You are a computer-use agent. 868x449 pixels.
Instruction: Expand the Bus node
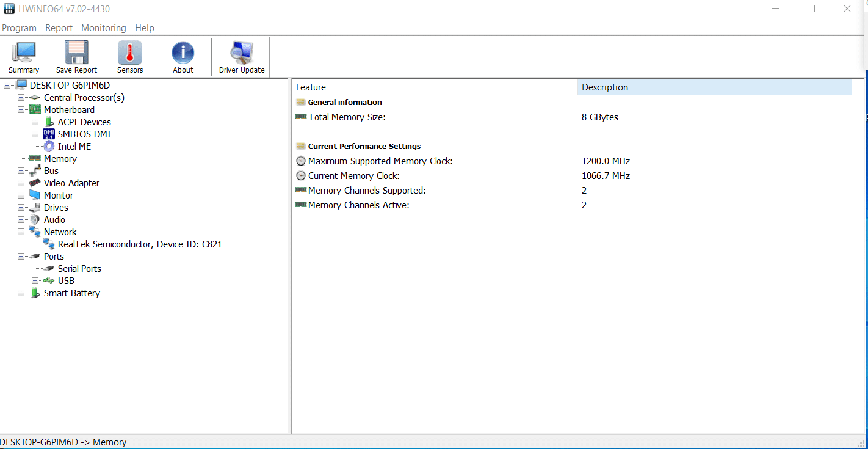pos(21,170)
